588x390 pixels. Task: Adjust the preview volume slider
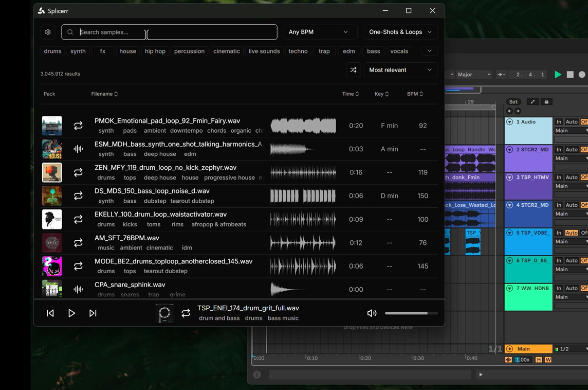click(411, 313)
